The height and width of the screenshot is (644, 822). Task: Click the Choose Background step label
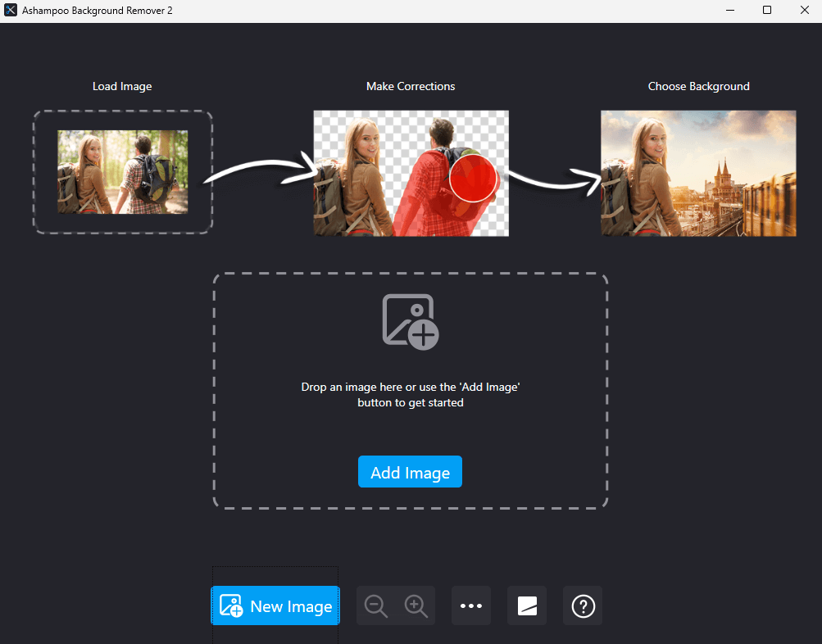pos(698,86)
